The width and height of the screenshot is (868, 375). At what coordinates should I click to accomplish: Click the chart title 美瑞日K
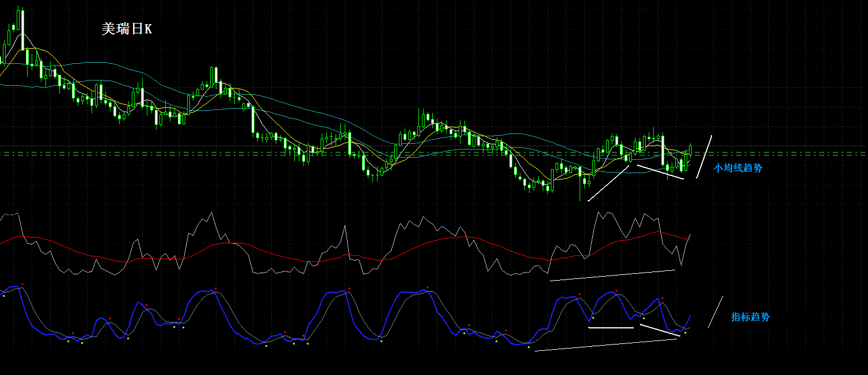click(x=127, y=29)
